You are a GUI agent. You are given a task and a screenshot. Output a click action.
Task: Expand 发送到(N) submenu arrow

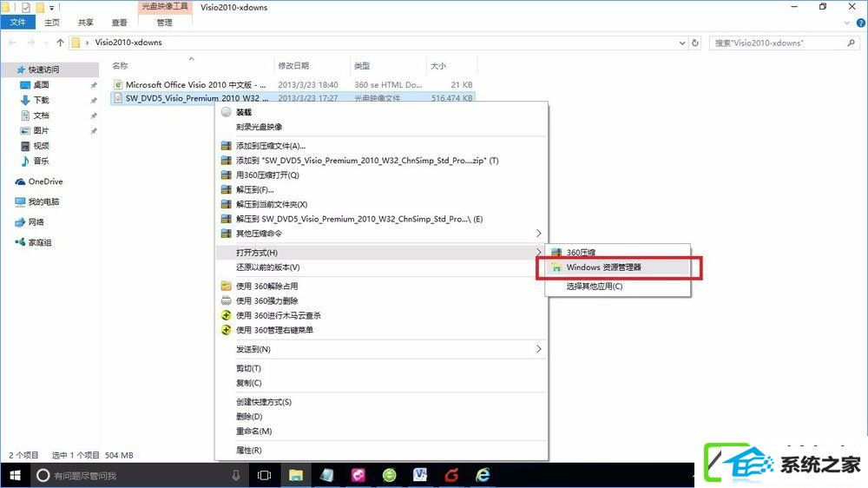click(539, 349)
